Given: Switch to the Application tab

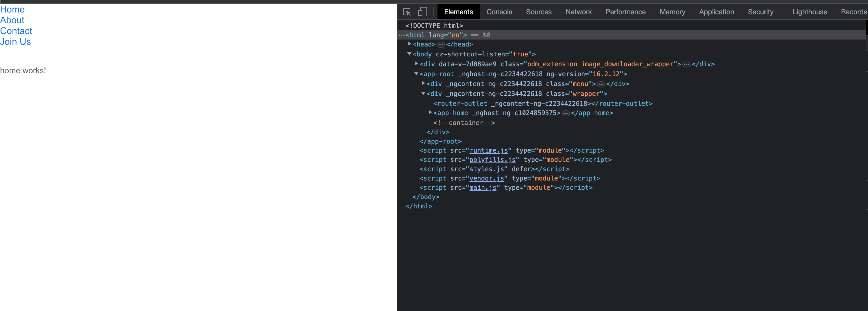Looking at the screenshot, I should pyautogui.click(x=716, y=12).
